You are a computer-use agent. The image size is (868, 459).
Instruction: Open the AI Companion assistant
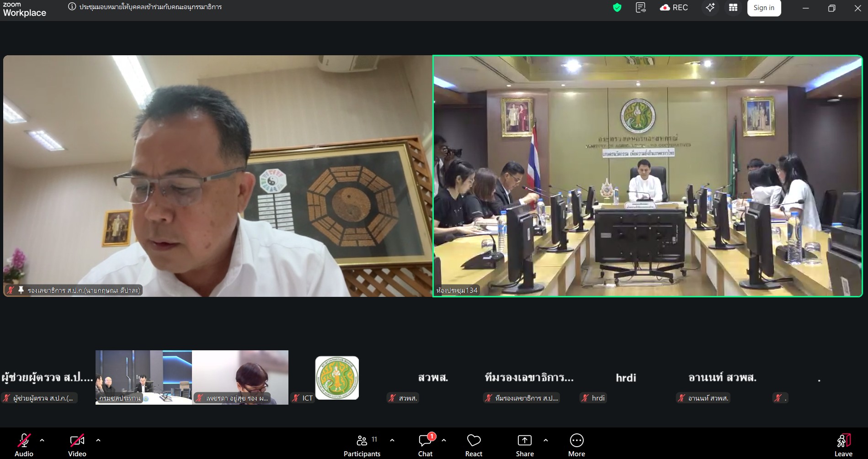coord(710,8)
